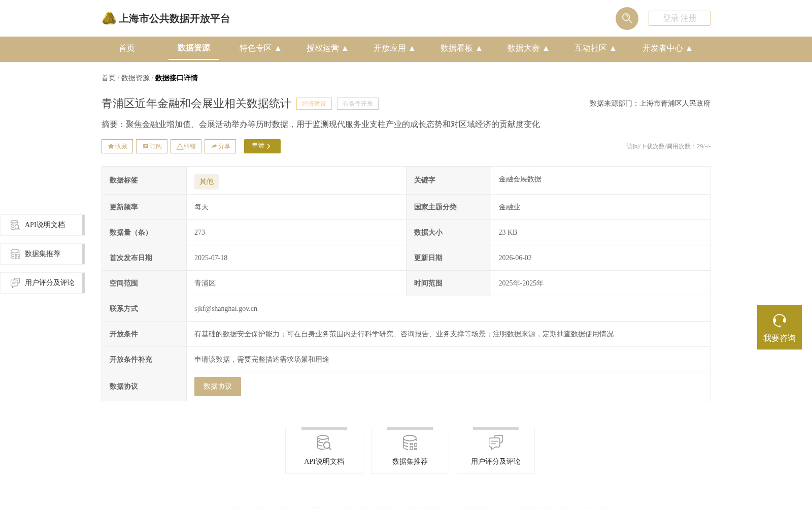The height and width of the screenshot is (508, 812).
Task: Expand the 数据看板 menu
Action: point(461,48)
